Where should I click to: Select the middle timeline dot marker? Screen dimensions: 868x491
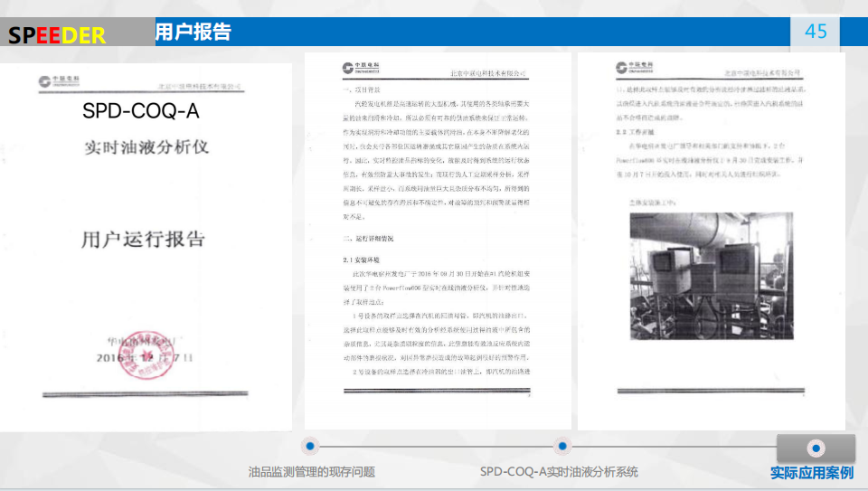point(562,446)
